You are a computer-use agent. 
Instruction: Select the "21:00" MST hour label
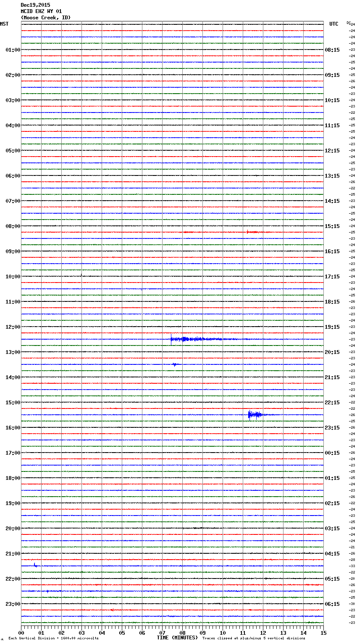coord(13,554)
